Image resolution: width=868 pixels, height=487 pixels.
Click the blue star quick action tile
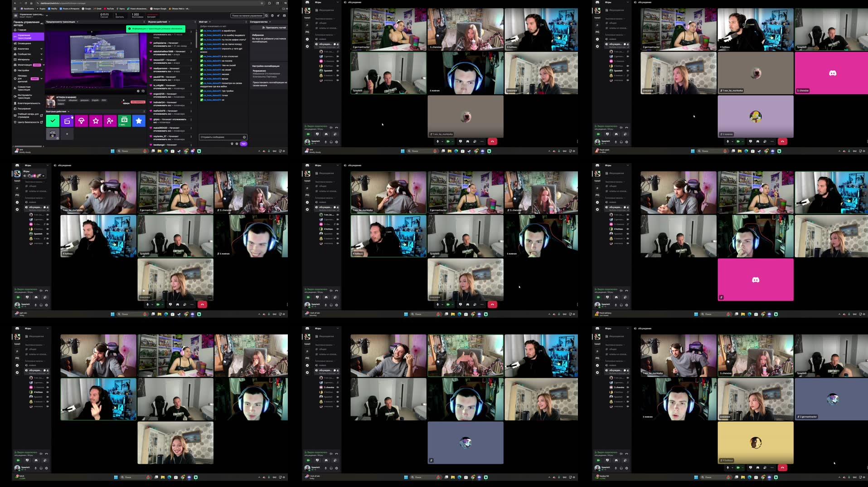(x=139, y=121)
